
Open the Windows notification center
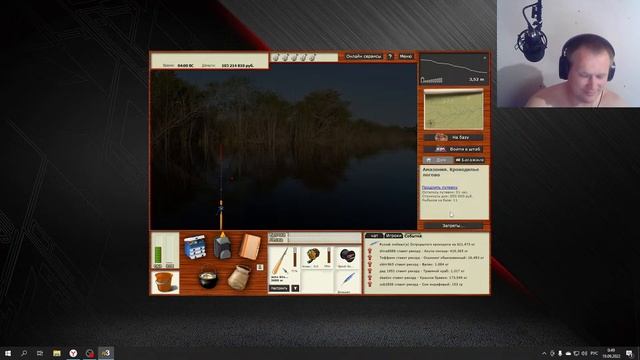click(x=630, y=353)
